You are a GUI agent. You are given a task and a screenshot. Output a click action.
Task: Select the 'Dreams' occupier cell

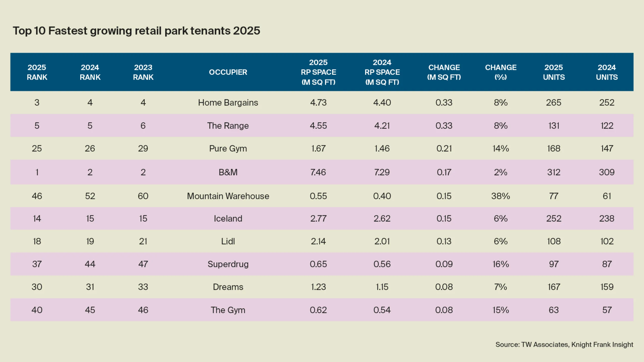pos(228,287)
